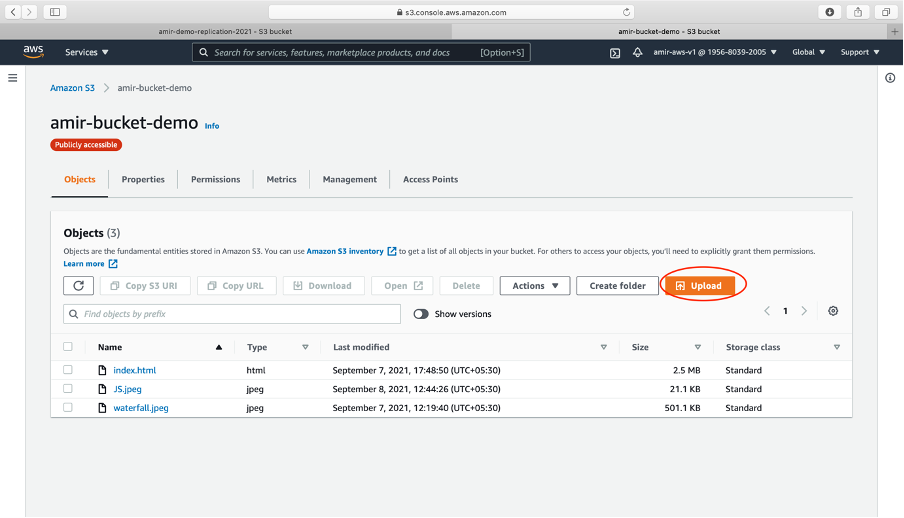The width and height of the screenshot is (904, 518).
Task: Show Safari tab overview icon
Action: [886, 12]
